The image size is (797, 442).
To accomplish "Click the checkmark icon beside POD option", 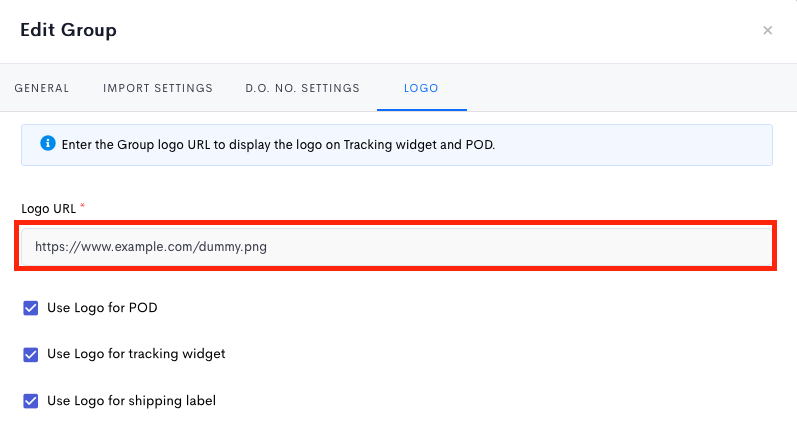I will (x=30, y=308).
